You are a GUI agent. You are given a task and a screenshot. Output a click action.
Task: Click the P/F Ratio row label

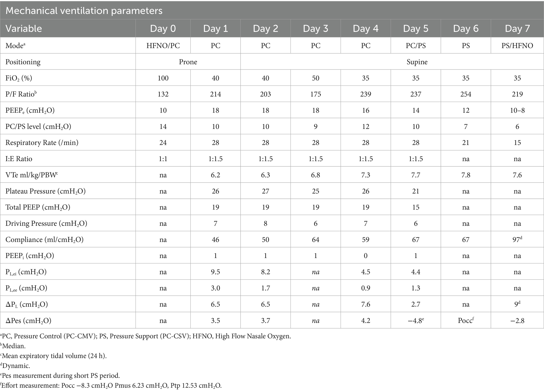[21, 94]
